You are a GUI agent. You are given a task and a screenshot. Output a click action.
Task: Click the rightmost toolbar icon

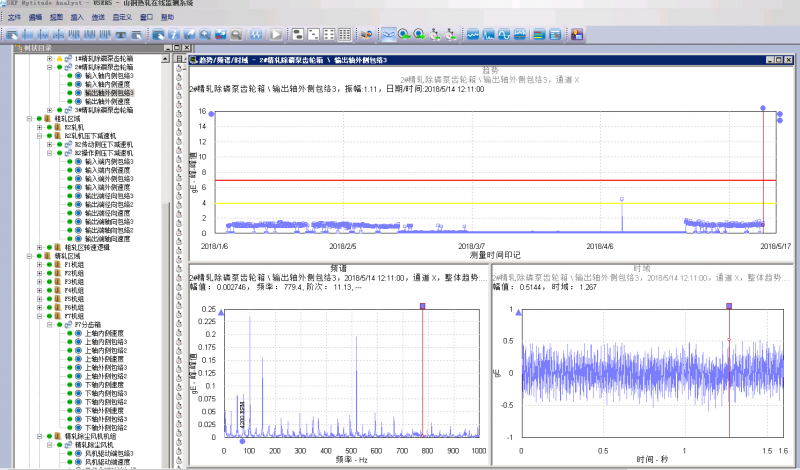(x=576, y=35)
